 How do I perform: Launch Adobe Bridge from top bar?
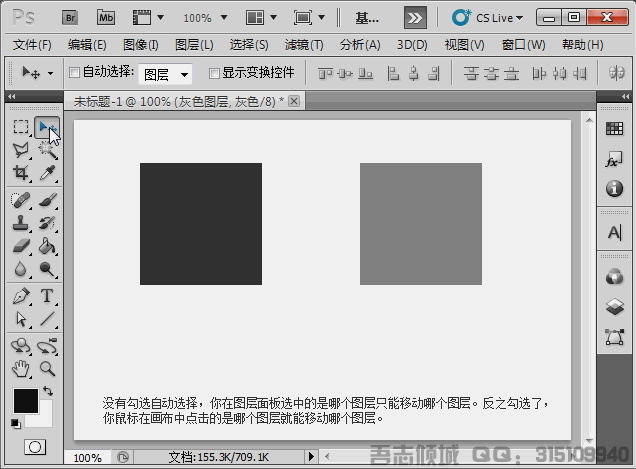(x=70, y=17)
